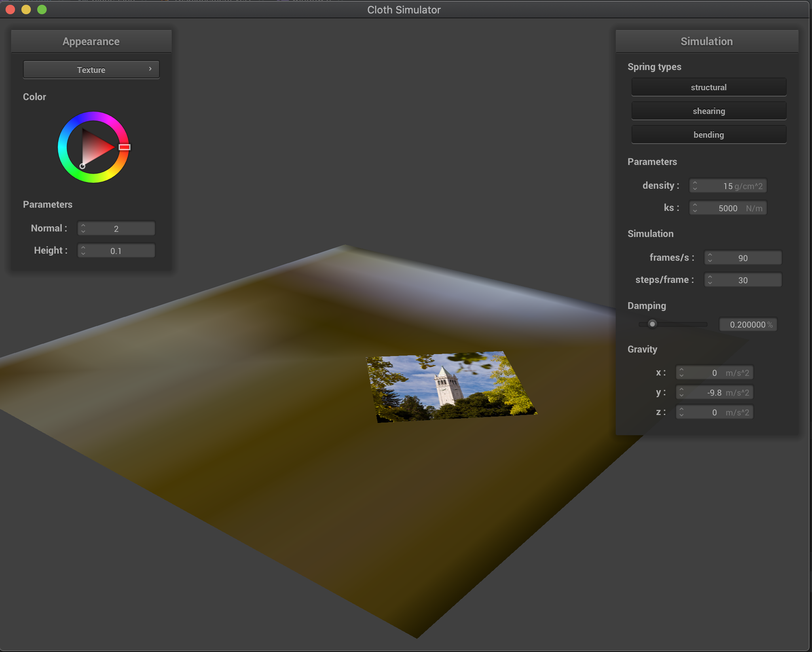Click the Normal value stepper arrows
This screenshot has width=812, height=652.
pos(83,228)
